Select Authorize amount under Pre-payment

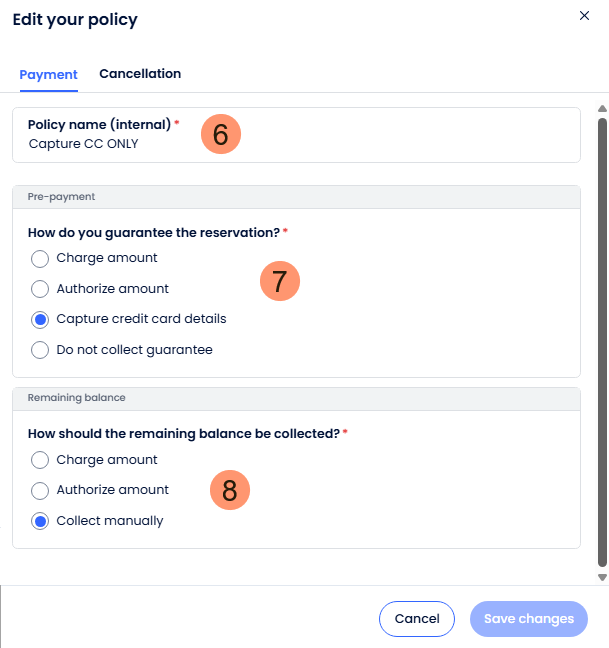40,290
